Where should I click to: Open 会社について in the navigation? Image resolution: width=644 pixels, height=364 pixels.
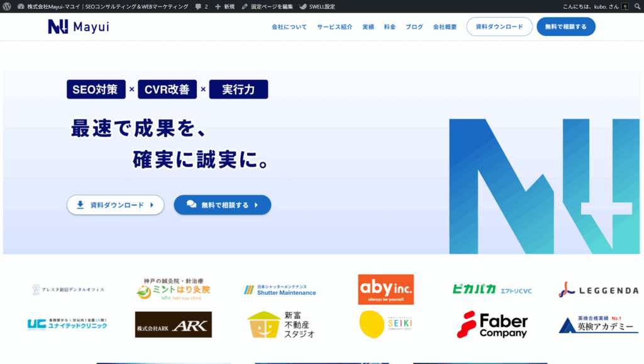(289, 27)
